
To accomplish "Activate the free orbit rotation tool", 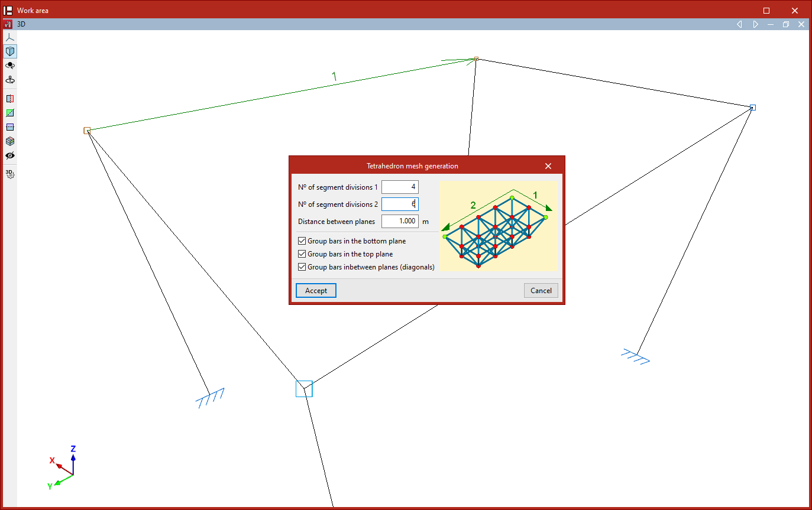I will [9, 66].
